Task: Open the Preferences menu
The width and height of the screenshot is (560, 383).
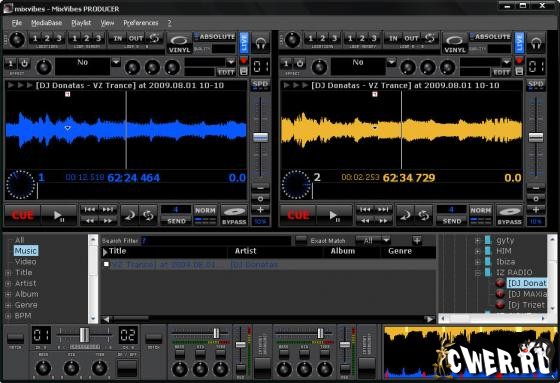Action: coord(141,23)
